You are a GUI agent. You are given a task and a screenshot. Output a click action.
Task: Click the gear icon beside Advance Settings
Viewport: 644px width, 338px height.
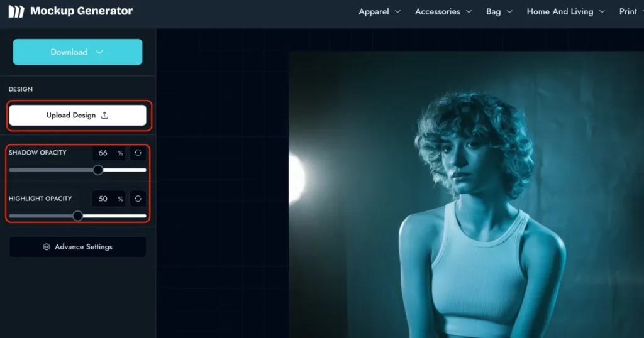pos(47,247)
